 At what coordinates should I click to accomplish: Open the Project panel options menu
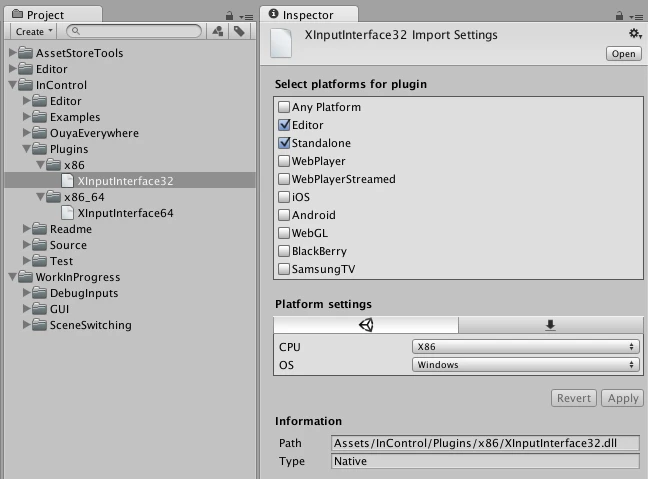246,17
